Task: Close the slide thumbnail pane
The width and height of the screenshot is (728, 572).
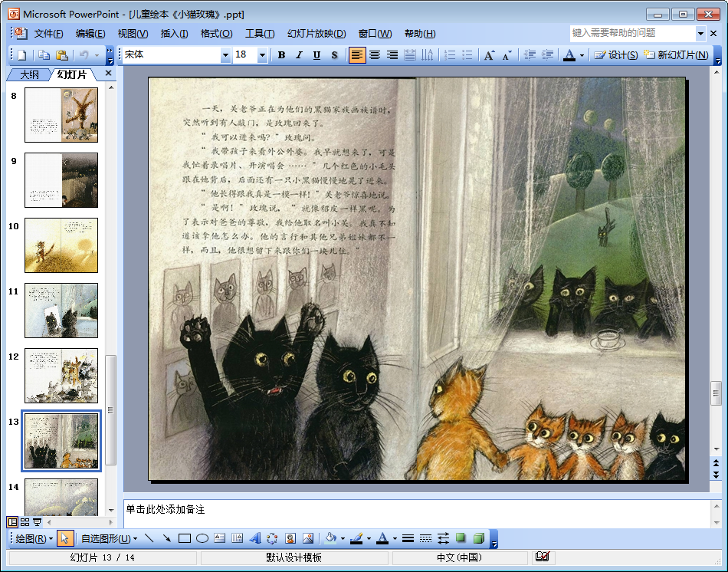Action: [x=108, y=74]
